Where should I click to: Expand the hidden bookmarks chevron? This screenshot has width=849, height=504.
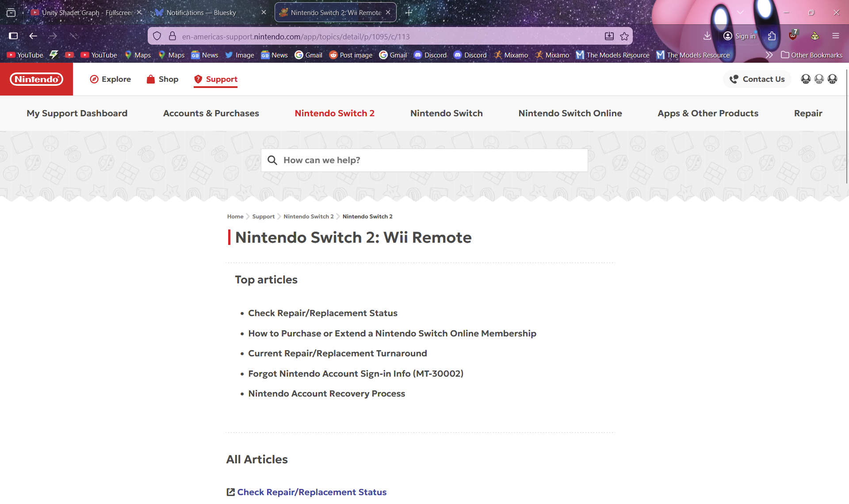coord(769,55)
